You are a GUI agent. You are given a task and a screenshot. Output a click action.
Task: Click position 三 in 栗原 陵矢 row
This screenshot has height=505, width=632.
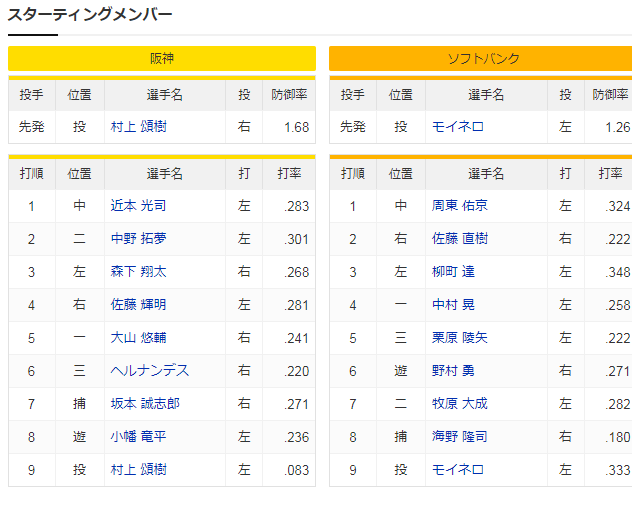pyautogui.click(x=400, y=338)
